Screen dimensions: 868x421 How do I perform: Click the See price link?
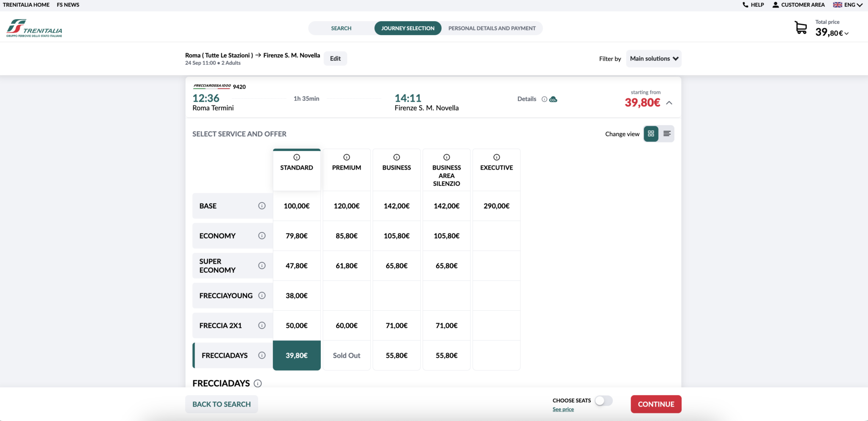pos(563,409)
